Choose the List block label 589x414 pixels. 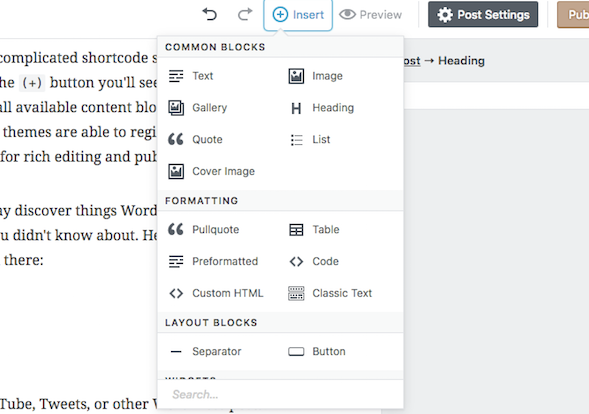coord(321,139)
